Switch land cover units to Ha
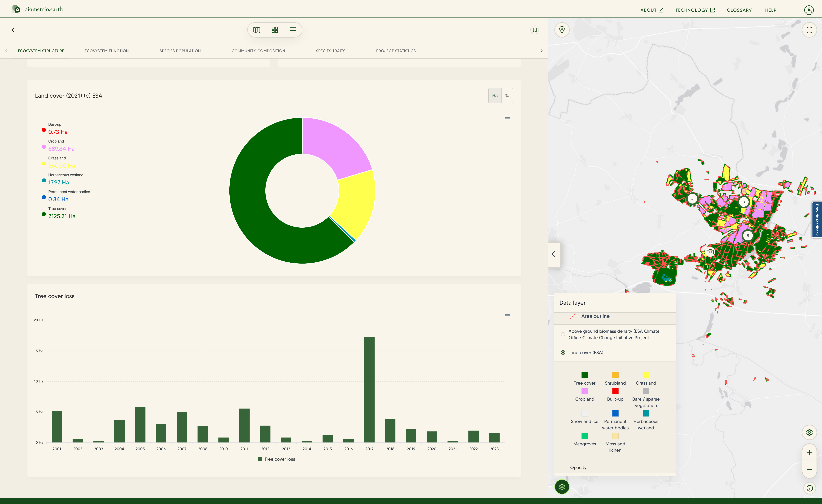The image size is (822, 504). [x=495, y=96]
